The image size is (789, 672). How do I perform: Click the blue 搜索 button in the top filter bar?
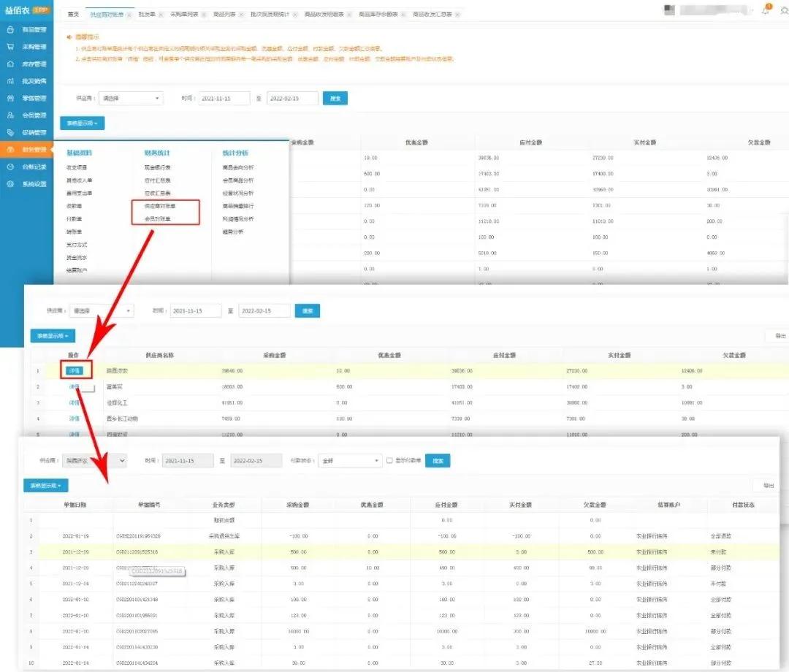[x=335, y=99]
